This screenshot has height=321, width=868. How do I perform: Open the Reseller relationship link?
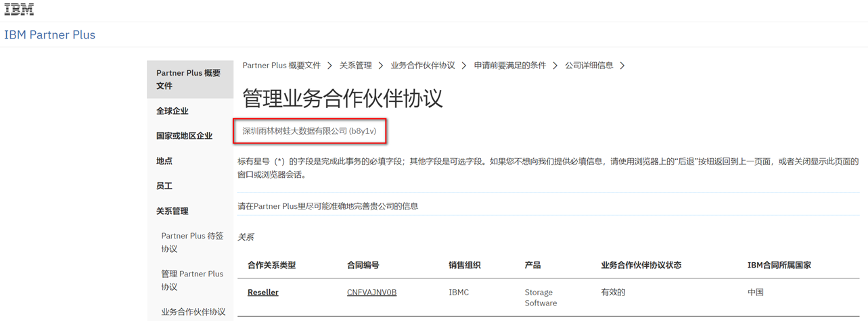(263, 292)
